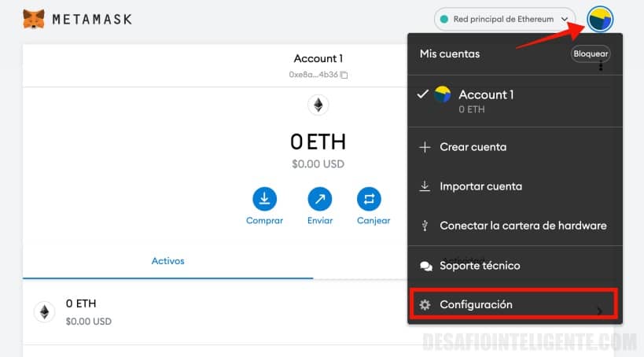Viewport: 644px width, 357px height.
Task: Switch to the Activos tab
Action: point(167,261)
